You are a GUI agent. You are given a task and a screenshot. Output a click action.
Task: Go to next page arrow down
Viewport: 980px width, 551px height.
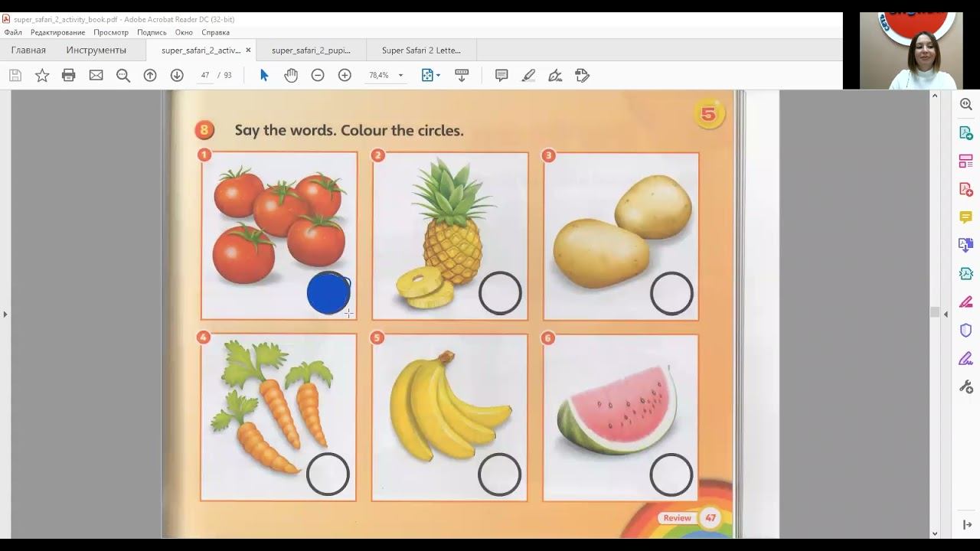tap(177, 75)
